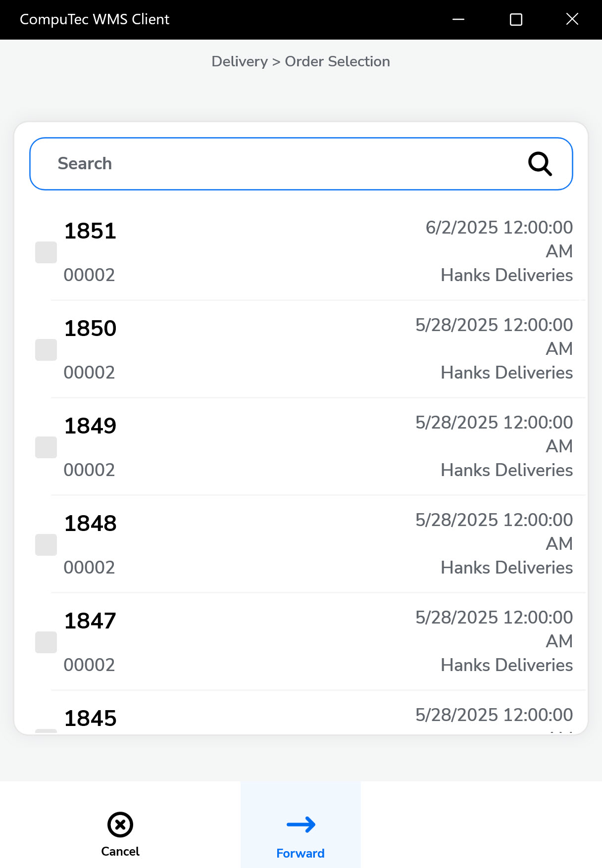This screenshot has height=868, width=602.
Task: Check the box for order 1851
Action: pos(46,252)
